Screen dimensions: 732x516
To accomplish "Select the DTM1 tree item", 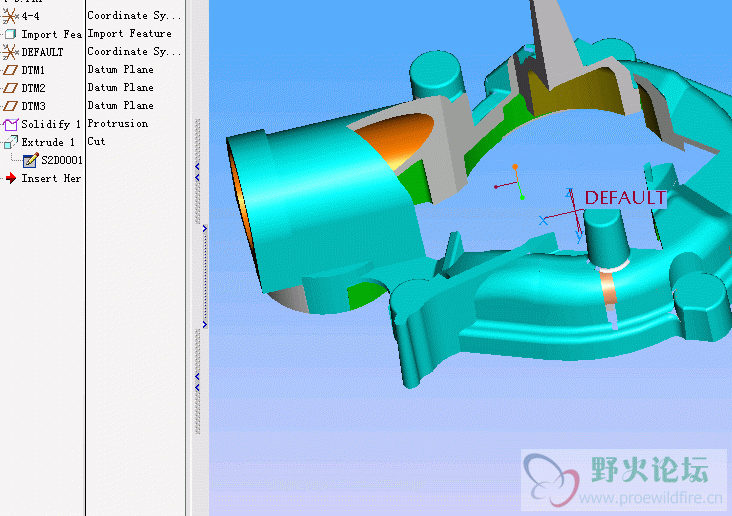I will 33,71.
